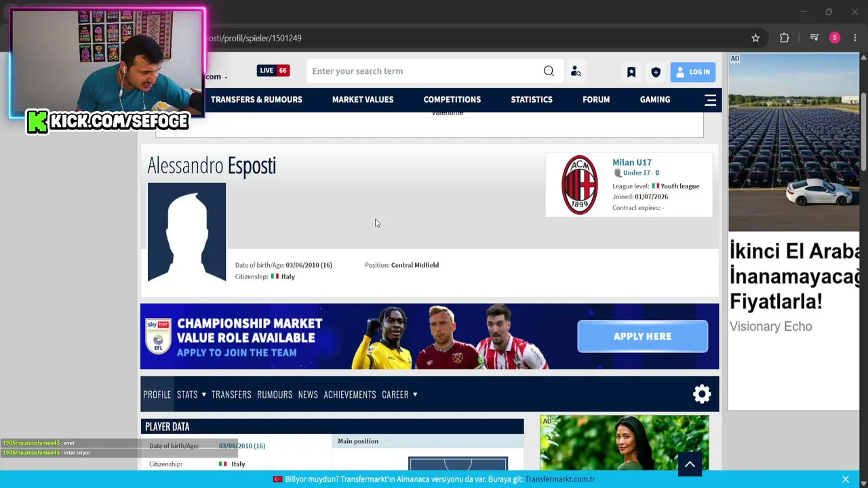Open the detailed person search icon

tap(576, 71)
